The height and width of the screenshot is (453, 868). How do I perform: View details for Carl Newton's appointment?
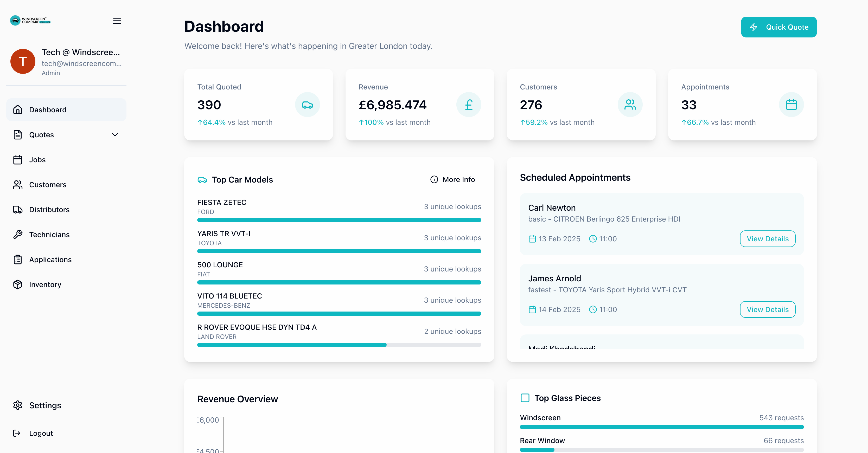768,239
